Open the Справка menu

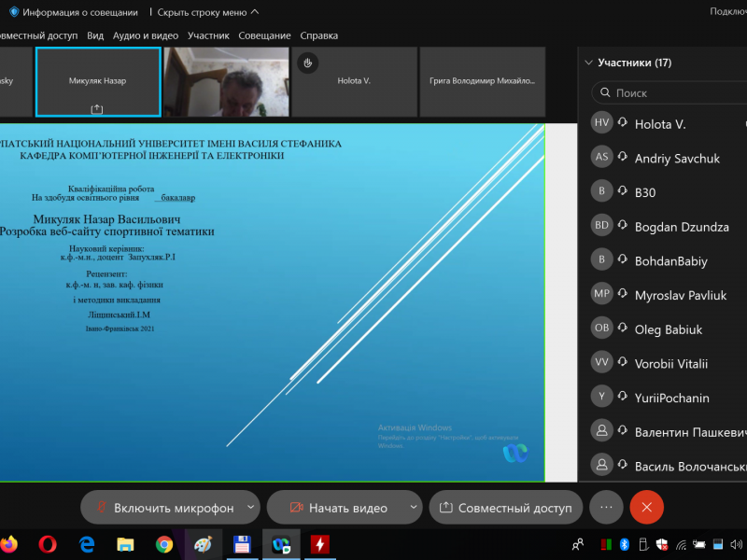click(318, 35)
